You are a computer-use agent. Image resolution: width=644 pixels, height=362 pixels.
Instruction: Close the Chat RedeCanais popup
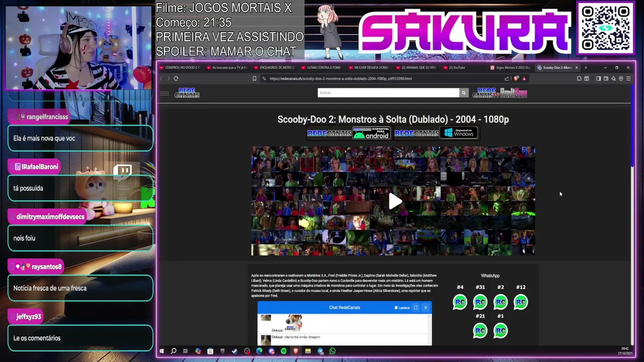tap(425, 308)
